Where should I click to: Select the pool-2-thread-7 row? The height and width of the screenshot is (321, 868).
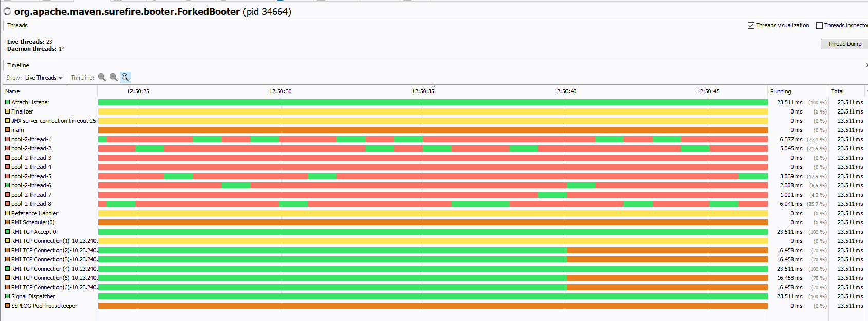(x=434, y=195)
